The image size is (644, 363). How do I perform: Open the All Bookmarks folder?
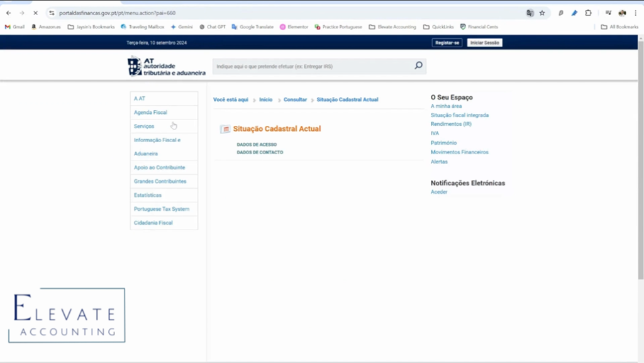click(x=619, y=27)
